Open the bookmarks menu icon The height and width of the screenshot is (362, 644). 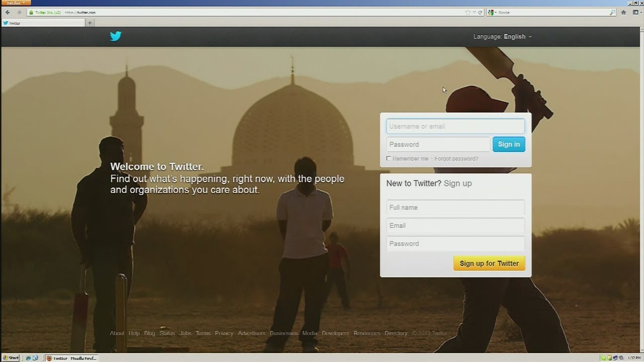click(x=635, y=13)
